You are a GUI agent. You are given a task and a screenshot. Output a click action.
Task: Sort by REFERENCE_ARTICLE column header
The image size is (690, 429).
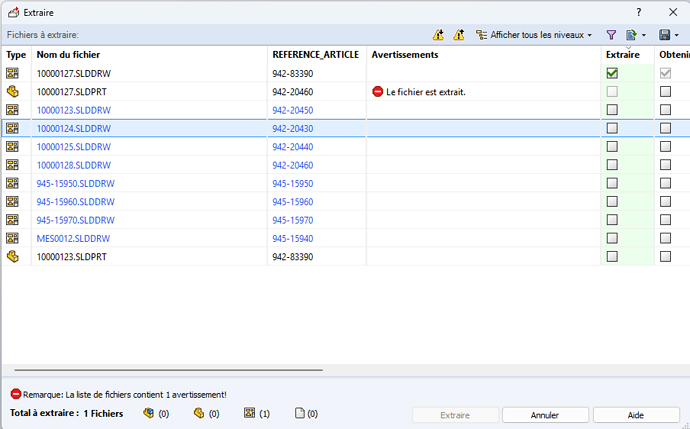tap(316, 55)
